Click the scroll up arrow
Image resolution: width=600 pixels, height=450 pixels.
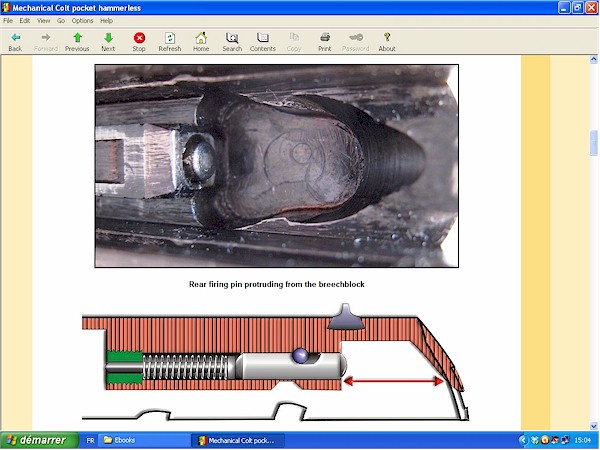click(593, 59)
